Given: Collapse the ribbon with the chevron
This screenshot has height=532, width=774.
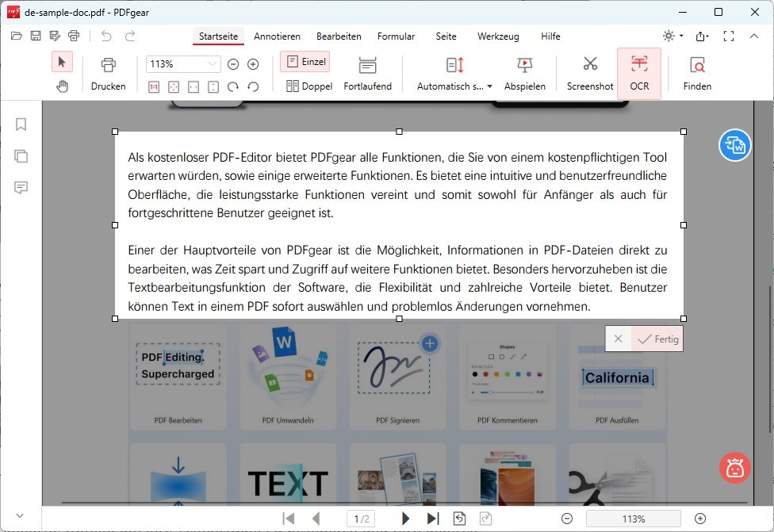Looking at the screenshot, I should (x=754, y=36).
